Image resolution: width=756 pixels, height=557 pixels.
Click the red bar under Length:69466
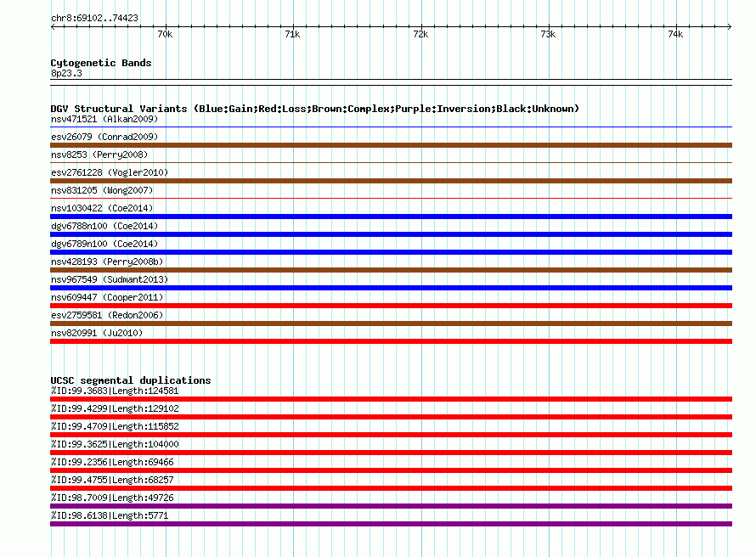point(391,470)
